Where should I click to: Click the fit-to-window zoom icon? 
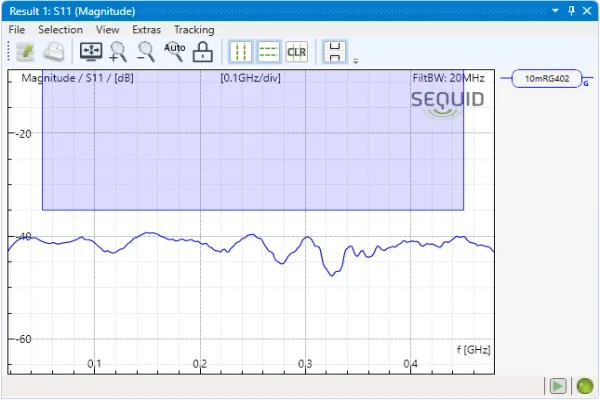pyautogui.click(x=91, y=51)
